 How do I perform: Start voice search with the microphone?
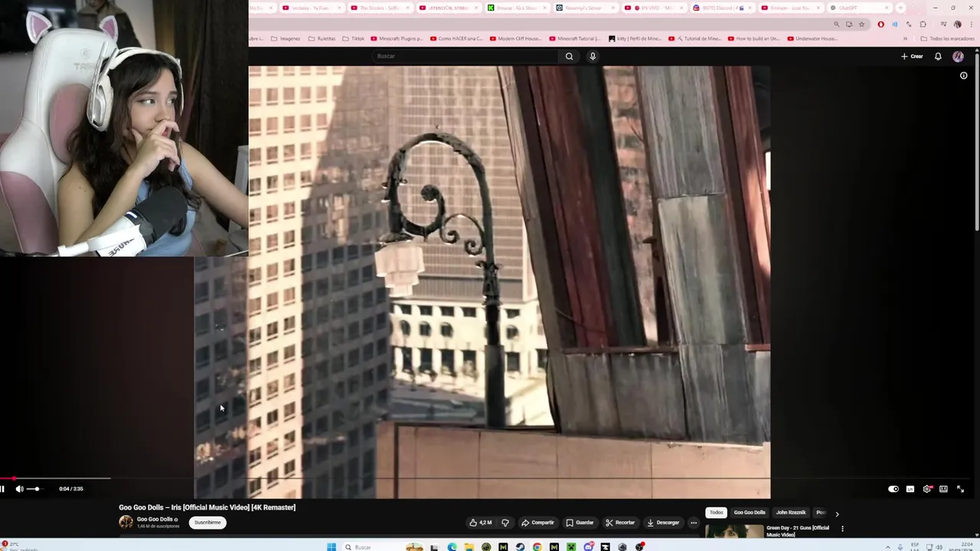[593, 56]
